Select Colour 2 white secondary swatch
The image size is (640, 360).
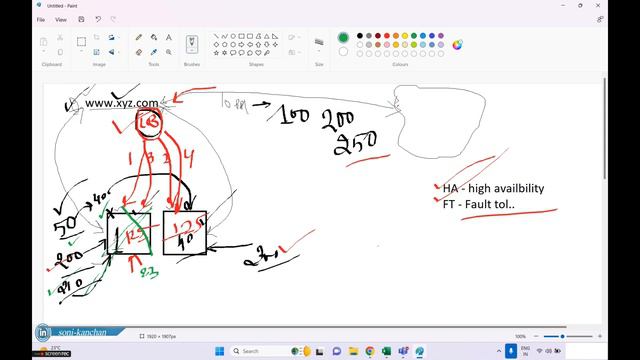coord(343,51)
